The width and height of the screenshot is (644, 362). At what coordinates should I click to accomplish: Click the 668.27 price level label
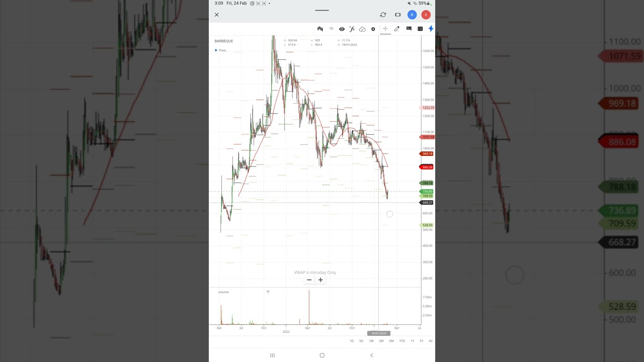(x=427, y=203)
